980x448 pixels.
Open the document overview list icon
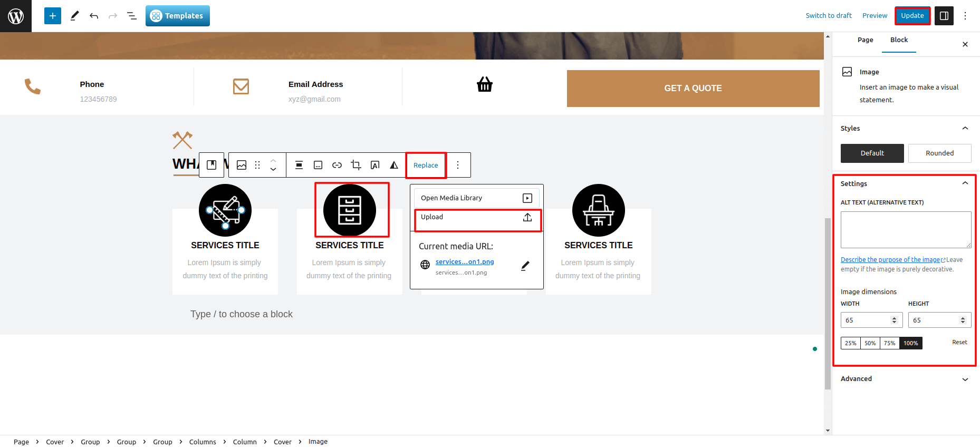coord(132,16)
